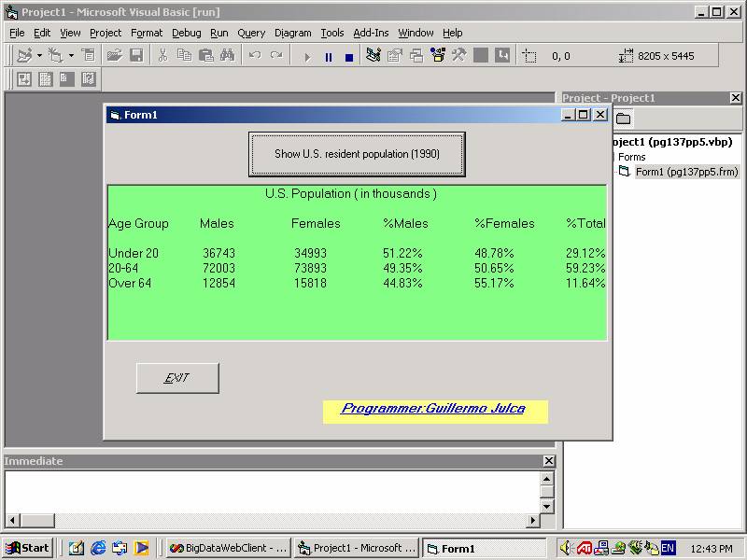Viewport: 747px width, 560px height.
Task: Click the Break (pause) toolbar button
Action: click(328, 57)
